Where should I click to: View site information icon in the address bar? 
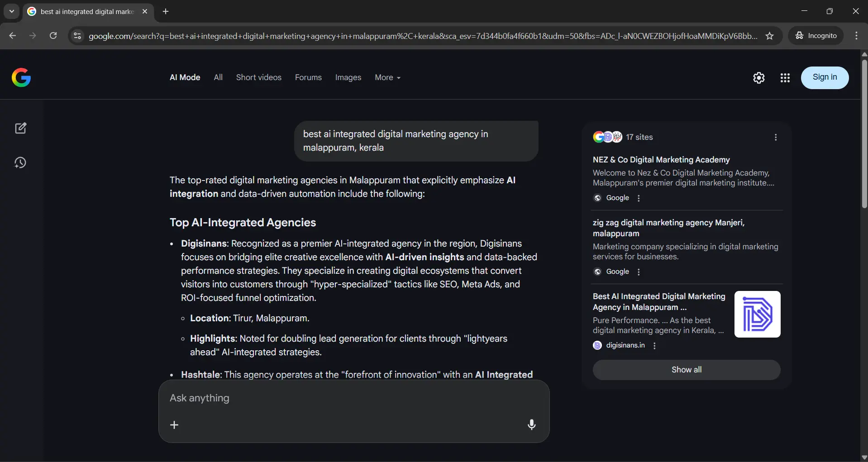point(77,36)
